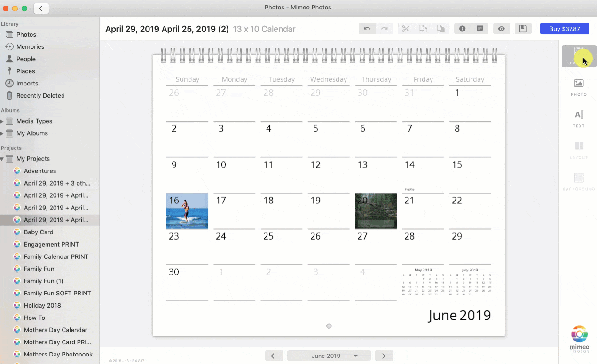The width and height of the screenshot is (597, 364).
Task: Undo the last calendar edit
Action: (367, 29)
